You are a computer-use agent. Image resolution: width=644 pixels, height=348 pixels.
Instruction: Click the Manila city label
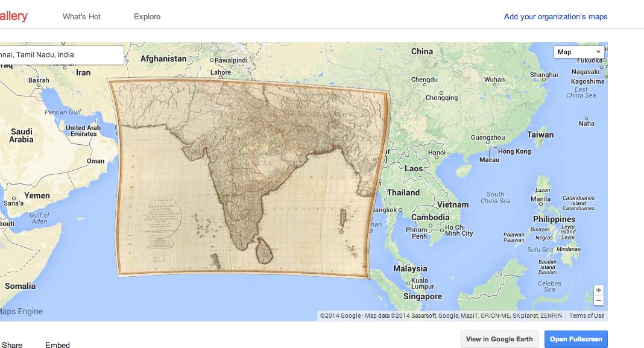point(540,199)
